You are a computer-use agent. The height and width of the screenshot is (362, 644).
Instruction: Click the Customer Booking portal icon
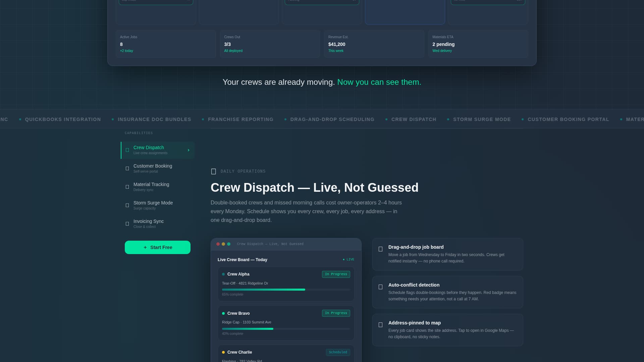point(127,169)
